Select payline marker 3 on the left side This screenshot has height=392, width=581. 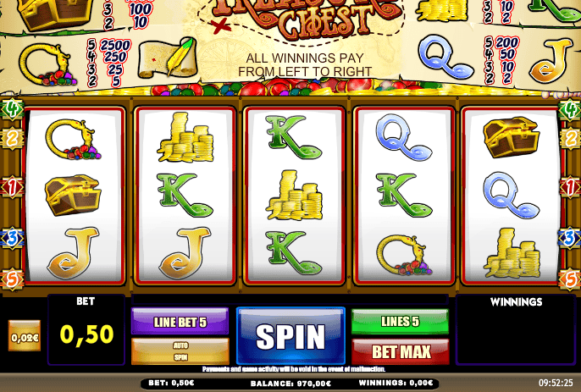pyautogui.click(x=12, y=238)
